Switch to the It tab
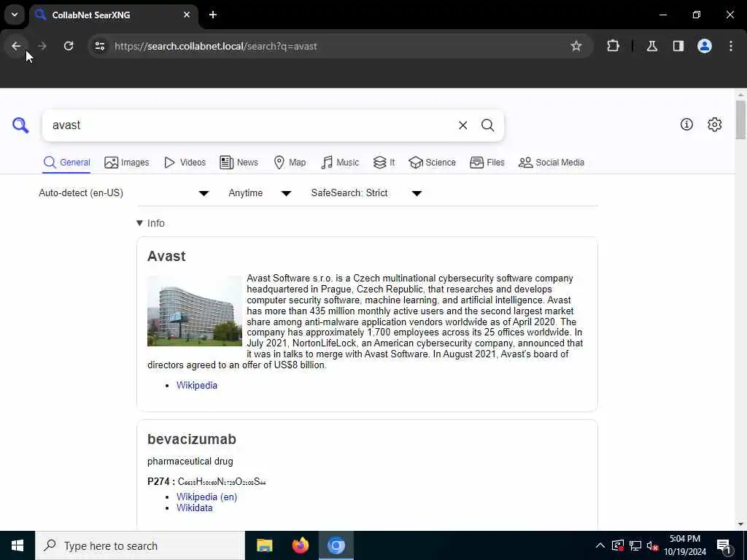Image resolution: width=747 pixels, height=560 pixels. pyautogui.click(x=384, y=163)
